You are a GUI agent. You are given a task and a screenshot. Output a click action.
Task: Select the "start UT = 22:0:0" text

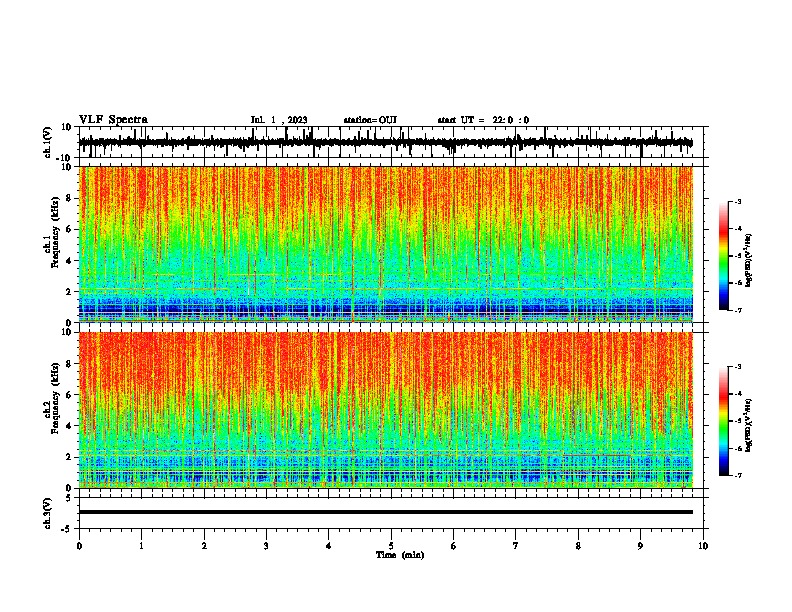[483, 120]
